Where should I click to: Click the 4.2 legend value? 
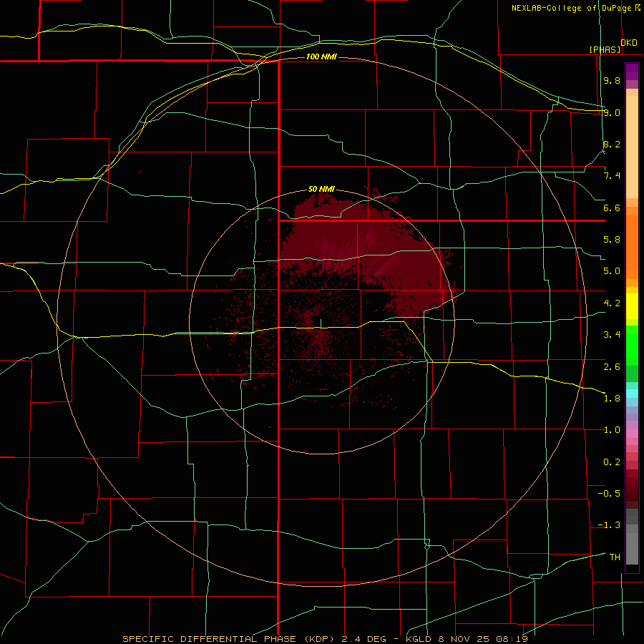click(612, 303)
